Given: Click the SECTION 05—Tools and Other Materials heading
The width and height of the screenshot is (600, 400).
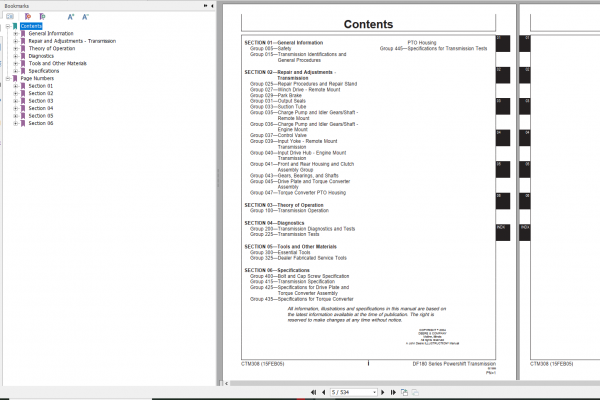Looking at the screenshot, I should 290,247.
